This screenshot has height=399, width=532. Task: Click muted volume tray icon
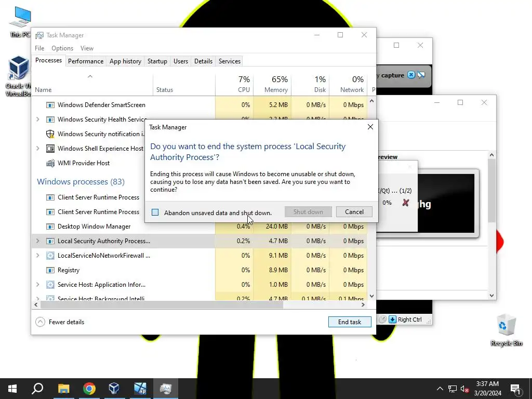coord(464,389)
